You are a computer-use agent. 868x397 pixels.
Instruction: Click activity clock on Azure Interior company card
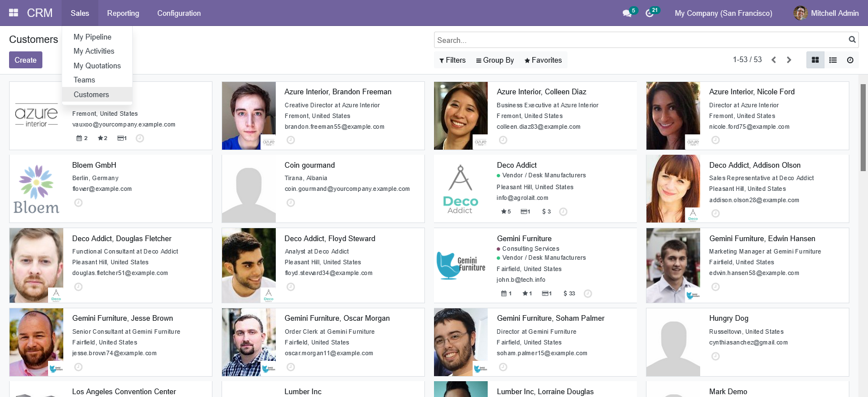pyautogui.click(x=140, y=138)
